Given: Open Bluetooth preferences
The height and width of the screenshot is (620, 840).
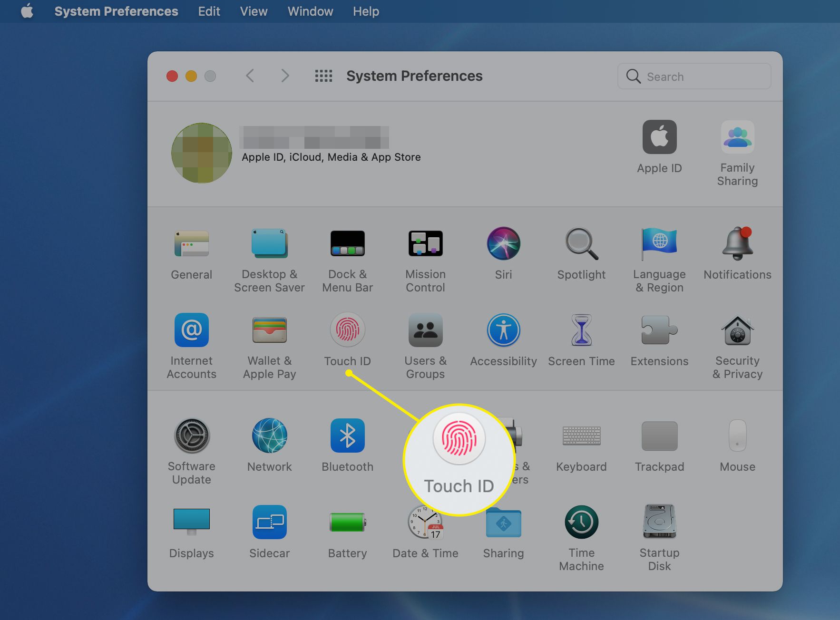Looking at the screenshot, I should tap(347, 436).
